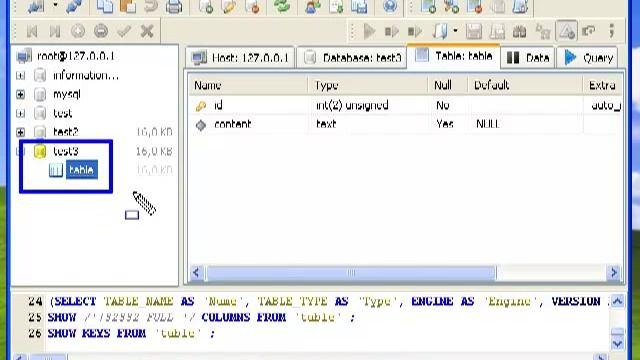Screen dimensions: 640x360
Task: Sort by the Extra column header
Action: [602, 85]
